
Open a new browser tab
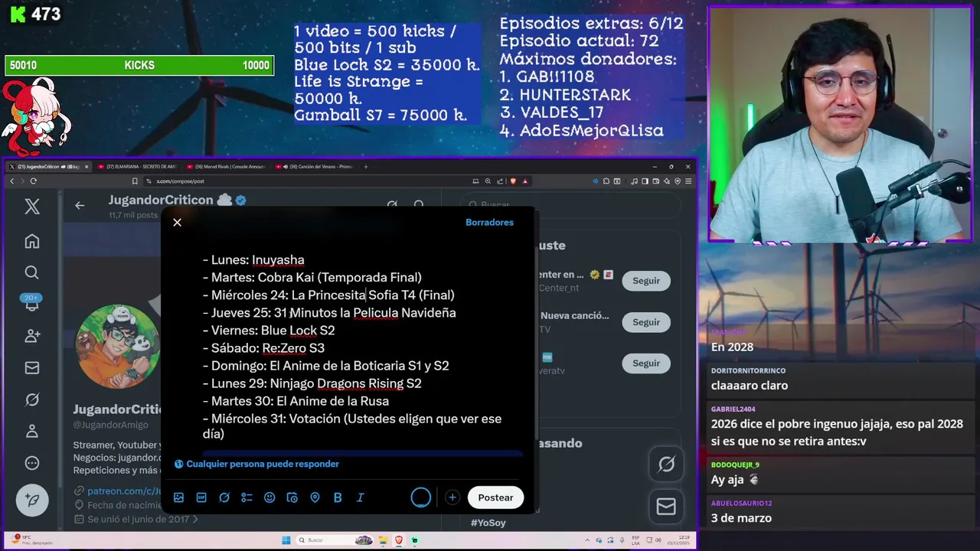pyautogui.click(x=366, y=167)
